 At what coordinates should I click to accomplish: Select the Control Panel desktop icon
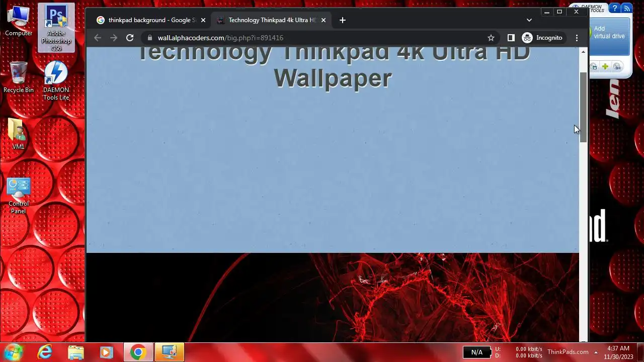[19, 196]
